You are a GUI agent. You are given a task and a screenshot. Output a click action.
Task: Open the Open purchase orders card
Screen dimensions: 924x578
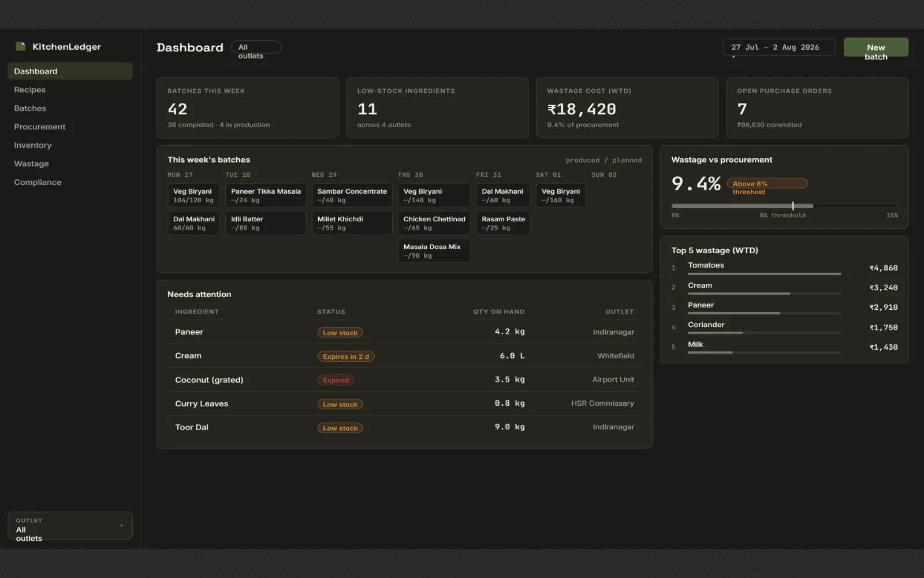[x=817, y=108]
